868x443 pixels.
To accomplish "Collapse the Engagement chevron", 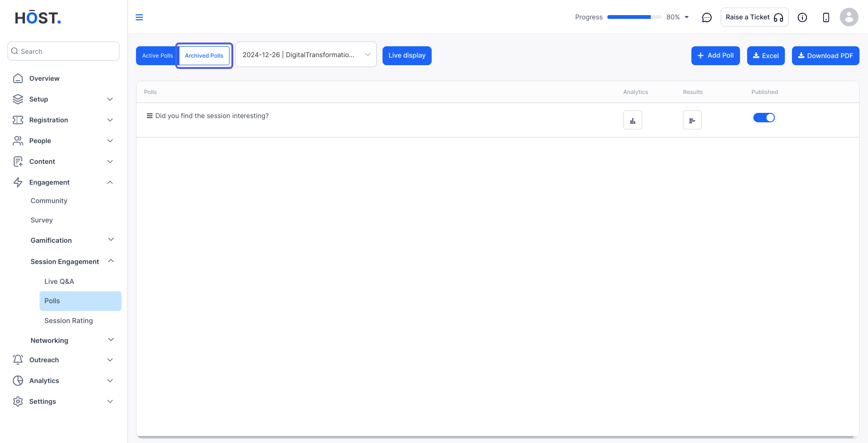I will (110, 182).
